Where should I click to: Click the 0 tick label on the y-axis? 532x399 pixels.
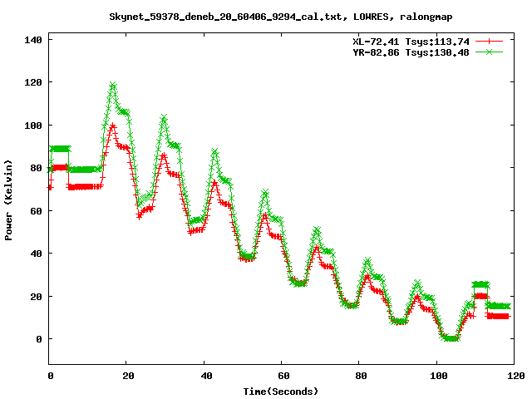[x=39, y=339]
